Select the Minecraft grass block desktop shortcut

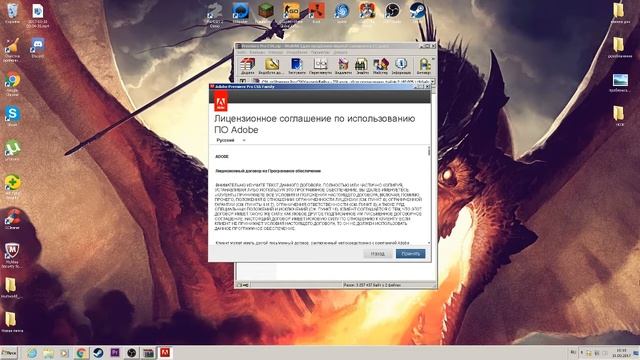(265, 12)
